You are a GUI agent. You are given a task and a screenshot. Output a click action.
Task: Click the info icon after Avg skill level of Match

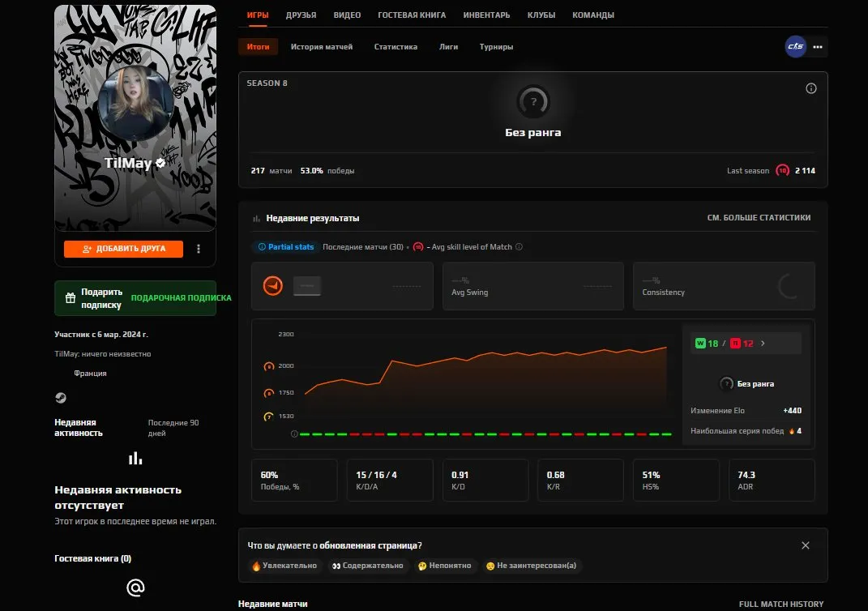pos(520,247)
